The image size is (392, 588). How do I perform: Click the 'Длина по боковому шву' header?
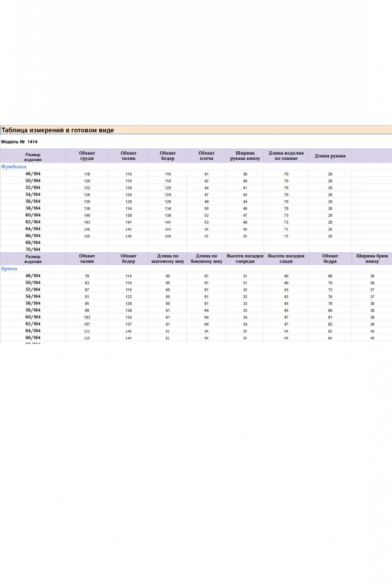206,258
